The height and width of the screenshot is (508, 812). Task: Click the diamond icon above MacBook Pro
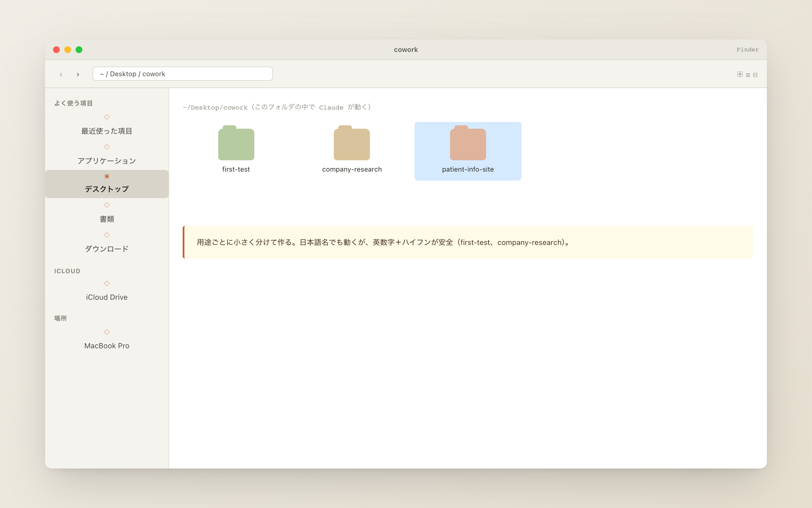pyautogui.click(x=107, y=332)
